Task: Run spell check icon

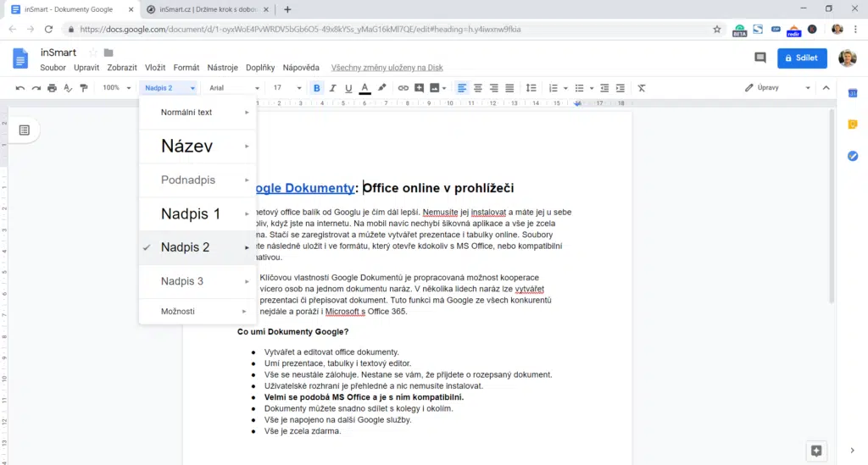Action: point(68,88)
